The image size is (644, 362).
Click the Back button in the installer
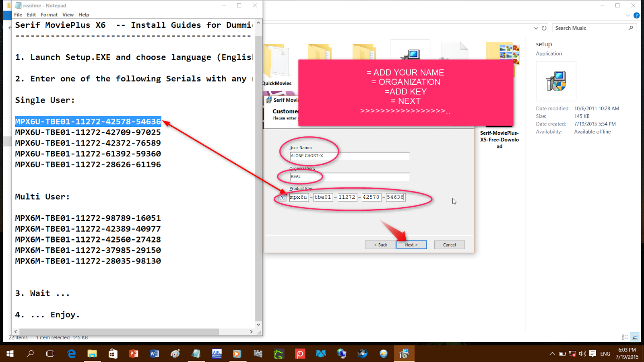[x=380, y=245]
